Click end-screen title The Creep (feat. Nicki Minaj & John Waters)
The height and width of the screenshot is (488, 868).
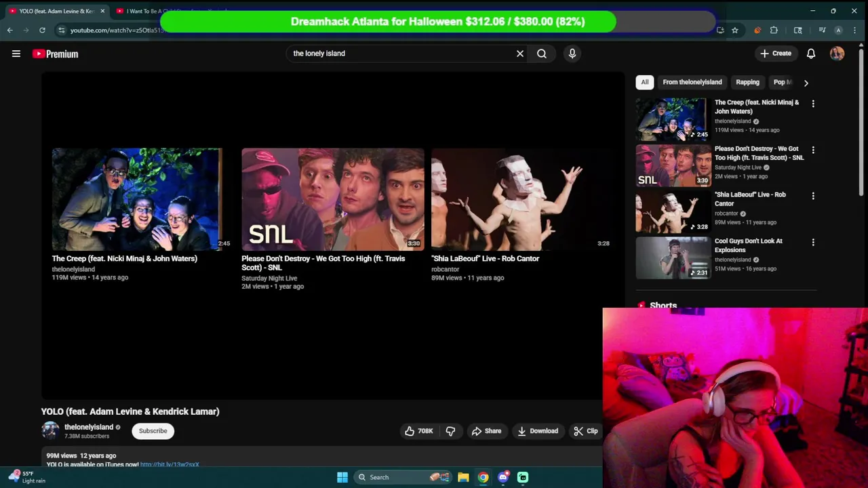tap(125, 258)
